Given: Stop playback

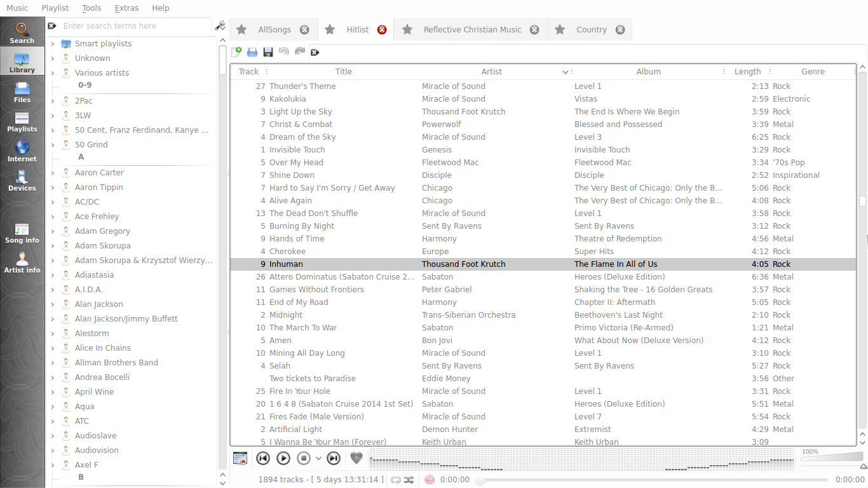Looking at the screenshot, I should 304,458.
